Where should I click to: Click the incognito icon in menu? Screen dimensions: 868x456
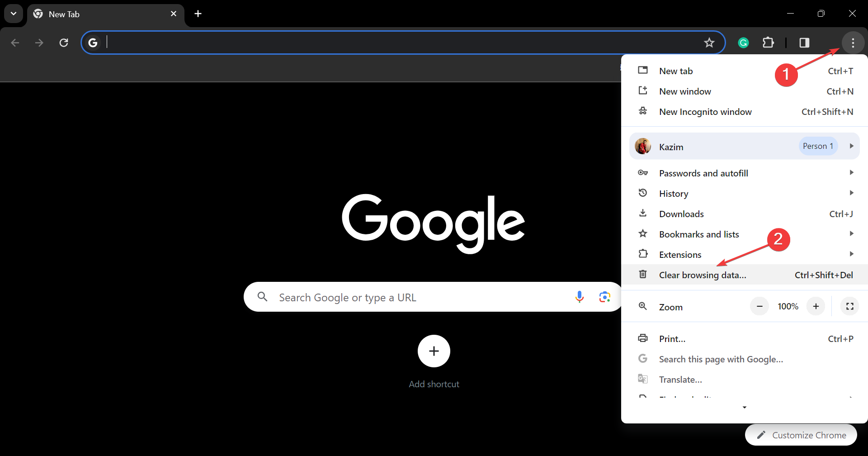(x=643, y=111)
